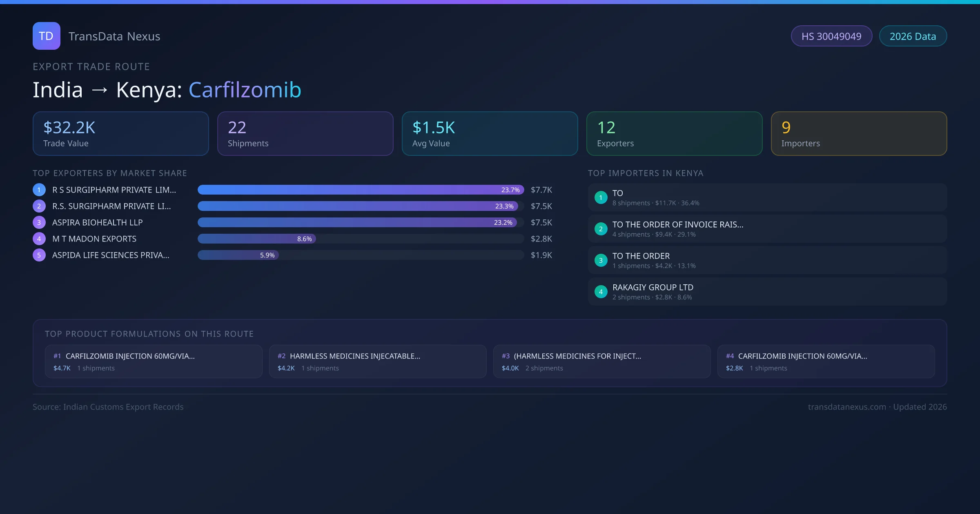Click rank 1 exporter badge

[x=39, y=190]
